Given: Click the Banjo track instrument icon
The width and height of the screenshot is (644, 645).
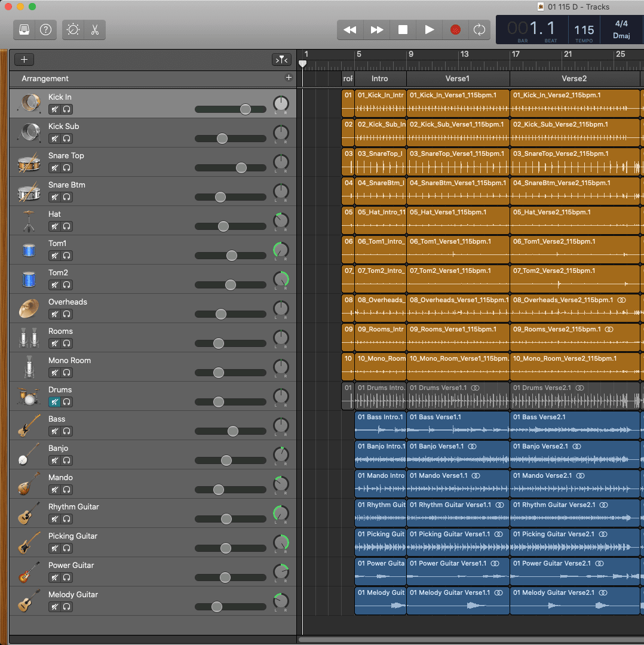Looking at the screenshot, I should pyautogui.click(x=29, y=454).
